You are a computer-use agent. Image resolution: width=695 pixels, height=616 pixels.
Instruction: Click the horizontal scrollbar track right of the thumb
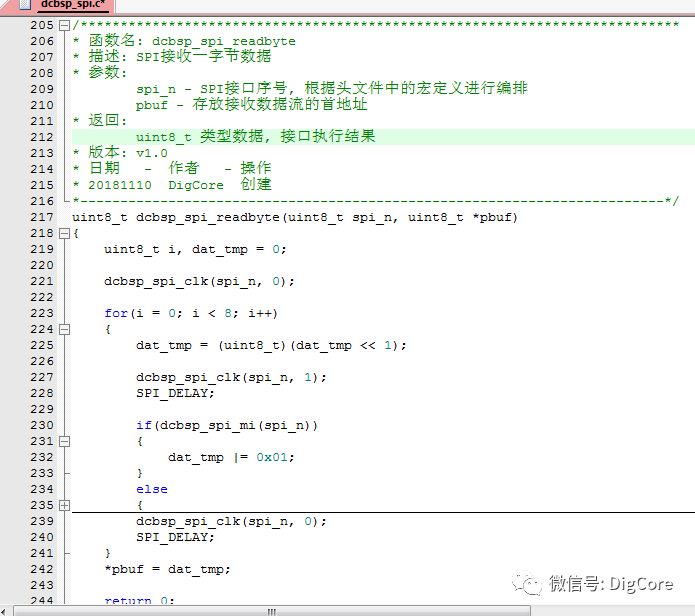[480, 610]
